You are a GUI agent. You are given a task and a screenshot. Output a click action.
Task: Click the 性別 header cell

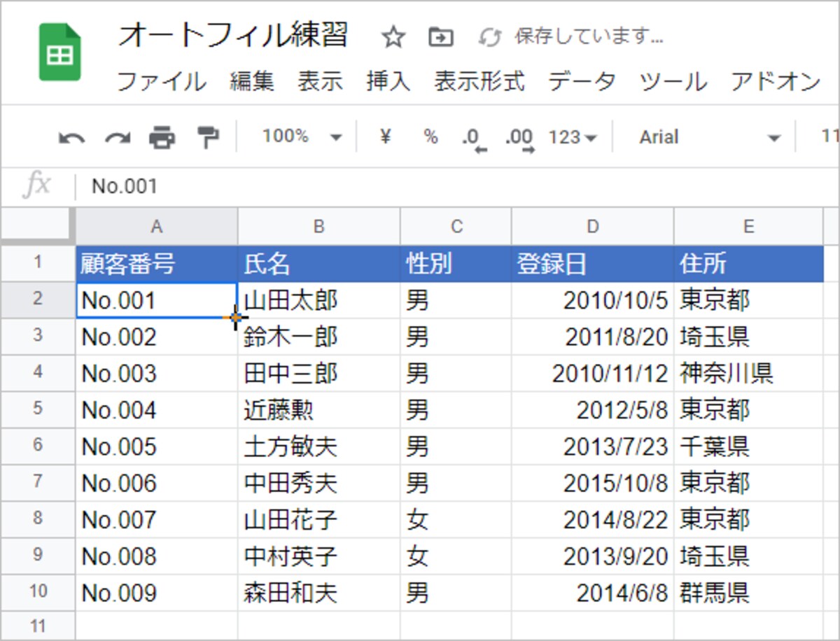456,263
